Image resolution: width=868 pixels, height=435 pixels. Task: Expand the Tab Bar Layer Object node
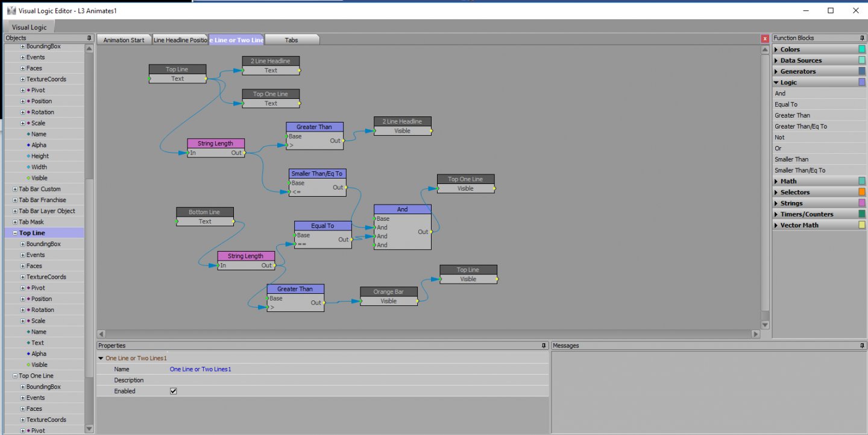point(14,211)
